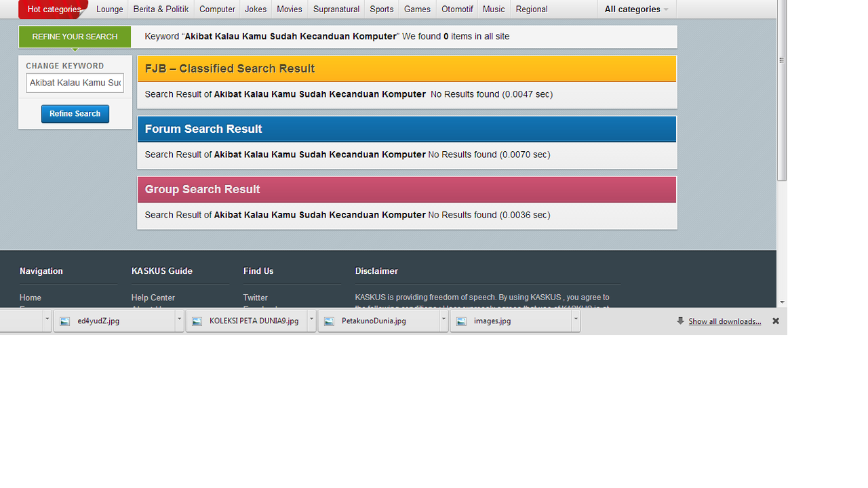
Task: Click the Group Search Result header
Action: tap(407, 189)
